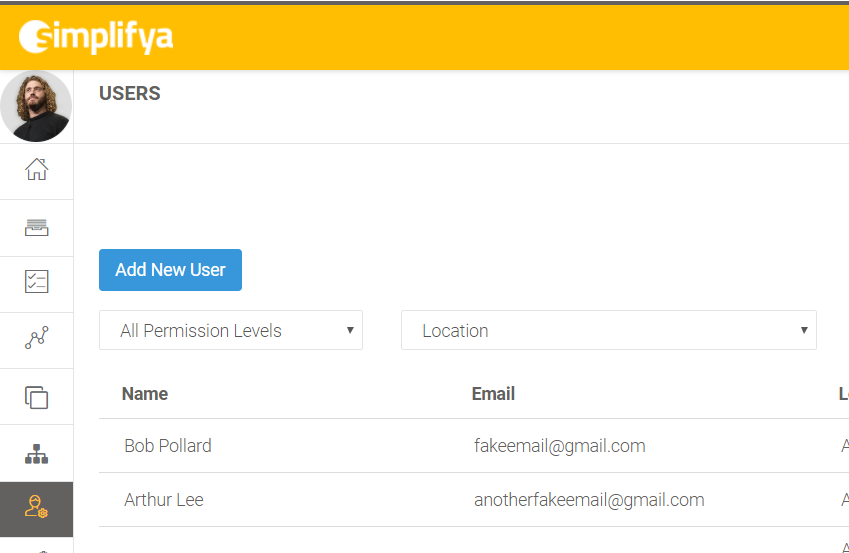Expand the Location filter dropdown

click(x=609, y=330)
